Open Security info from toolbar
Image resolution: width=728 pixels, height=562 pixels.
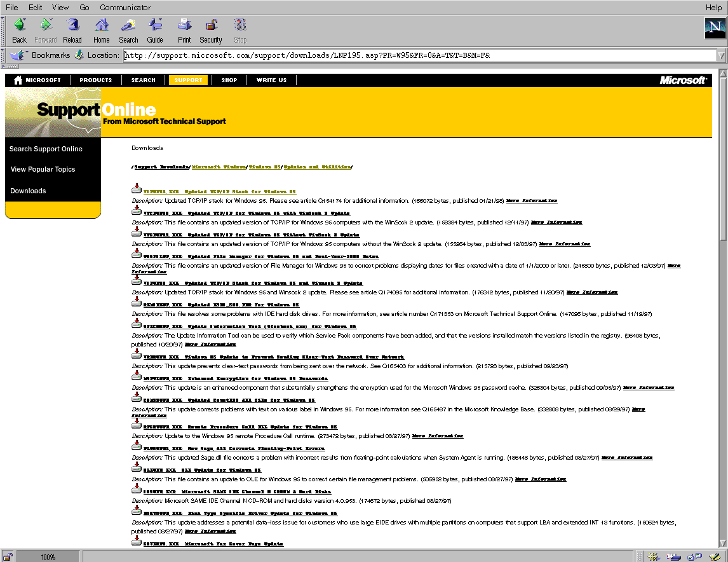pos(211,30)
